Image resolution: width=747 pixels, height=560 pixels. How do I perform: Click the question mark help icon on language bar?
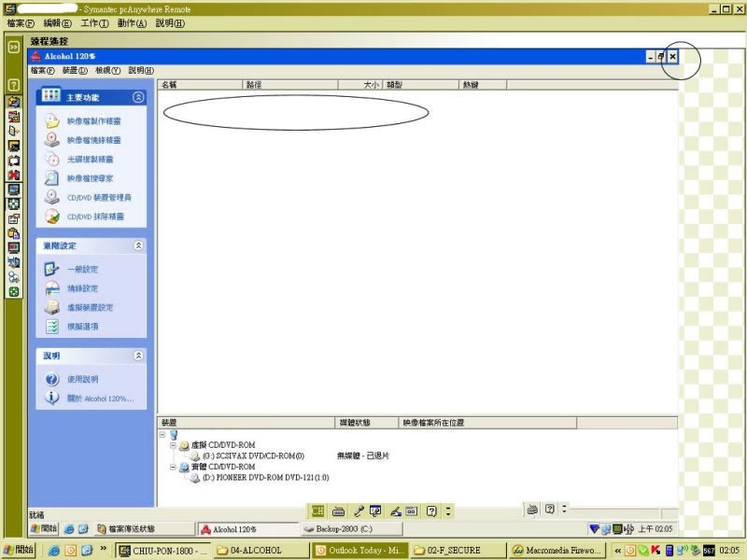coord(431,511)
